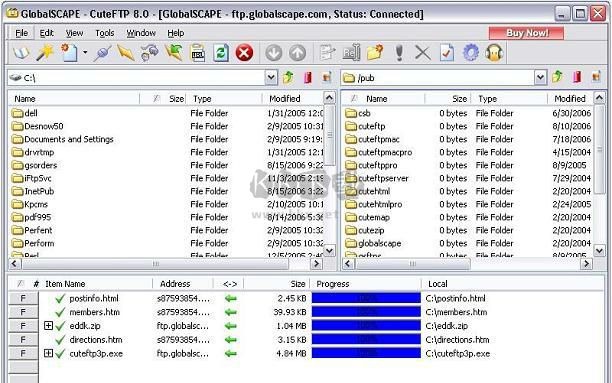Click the Buy Now! button

[527, 33]
